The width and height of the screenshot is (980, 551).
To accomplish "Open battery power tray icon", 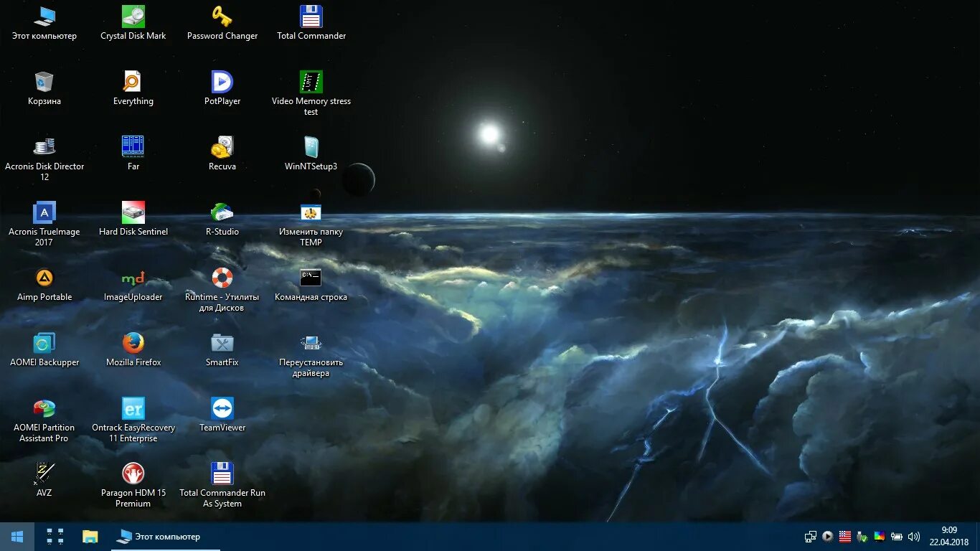I will click(897, 537).
